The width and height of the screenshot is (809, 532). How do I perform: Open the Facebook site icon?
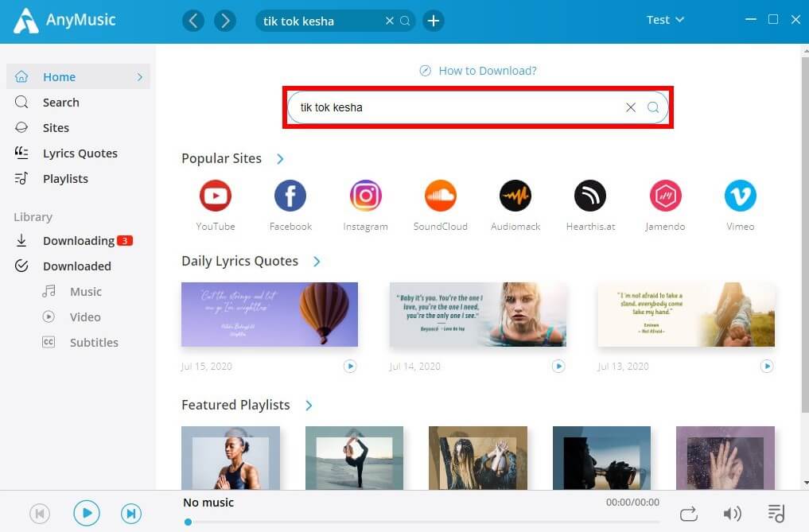[290, 196]
